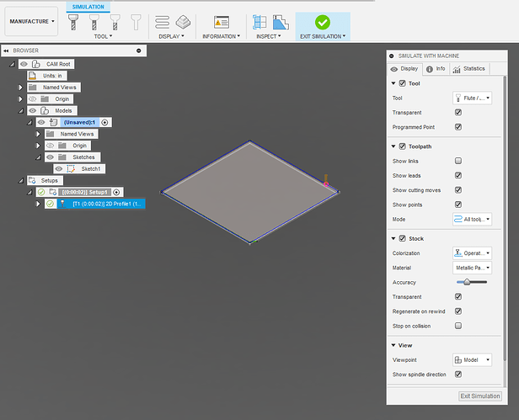Click the Exit Simulation button at panel bottom
Screen dimensions: 519x420
(480, 396)
